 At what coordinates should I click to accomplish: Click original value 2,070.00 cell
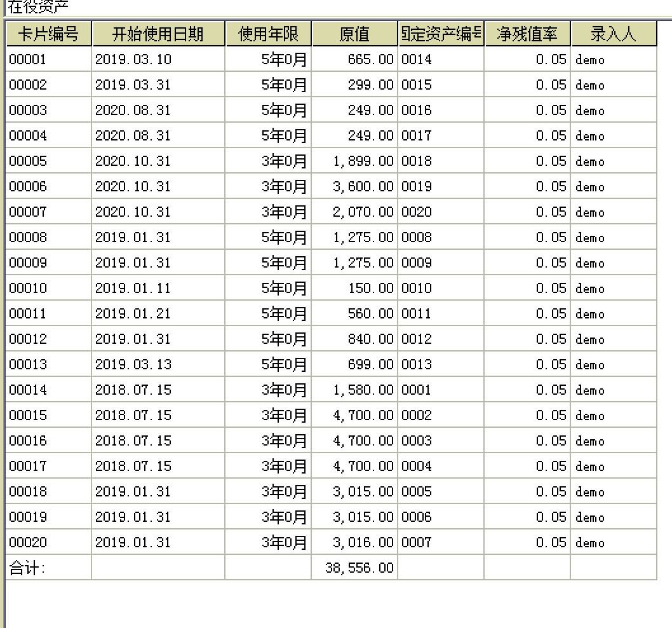click(x=354, y=212)
